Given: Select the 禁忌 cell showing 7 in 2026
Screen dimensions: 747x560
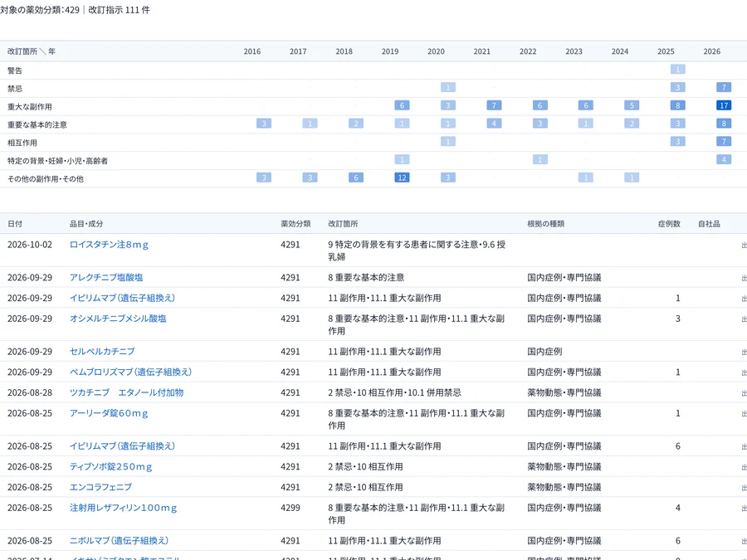Looking at the screenshot, I should tap(724, 88).
